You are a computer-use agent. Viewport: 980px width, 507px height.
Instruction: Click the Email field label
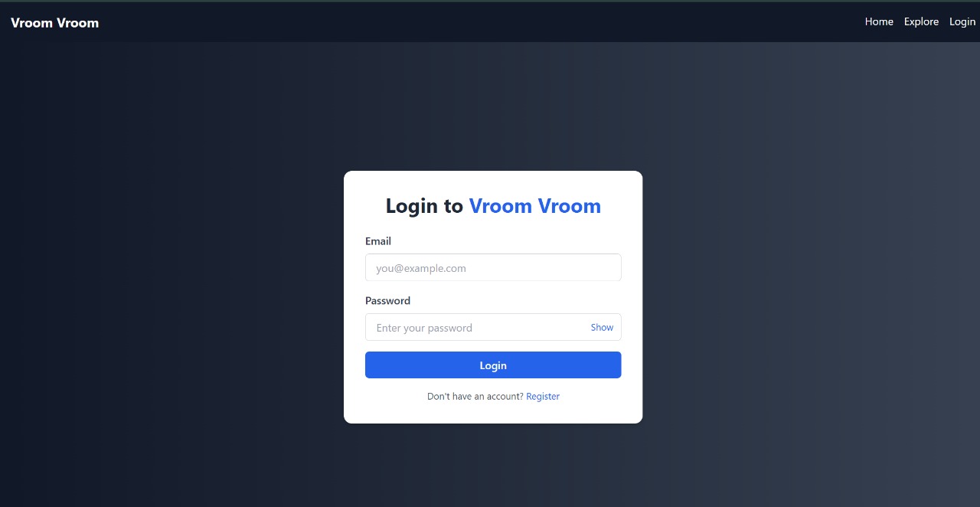coord(378,241)
